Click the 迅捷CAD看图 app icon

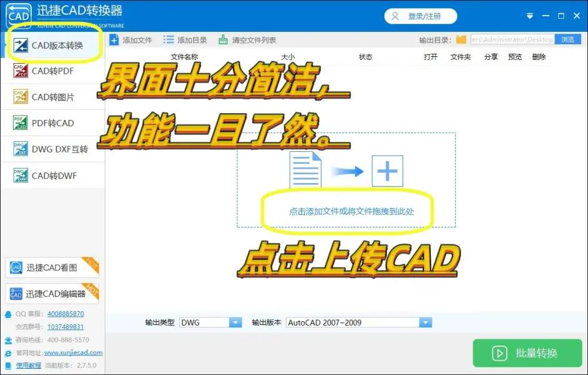(16, 267)
